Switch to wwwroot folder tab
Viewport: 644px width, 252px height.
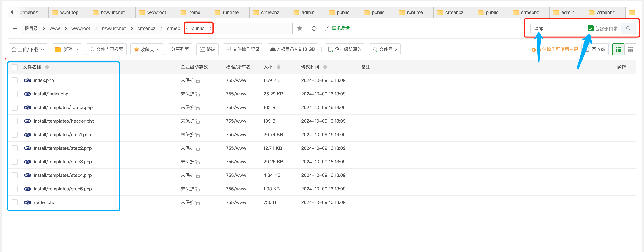[156, 12]
